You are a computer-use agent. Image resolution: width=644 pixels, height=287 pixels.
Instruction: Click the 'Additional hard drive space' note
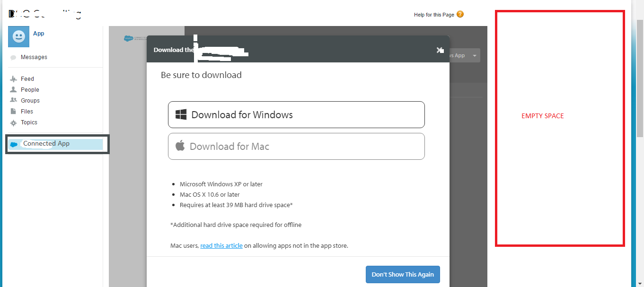236,225
